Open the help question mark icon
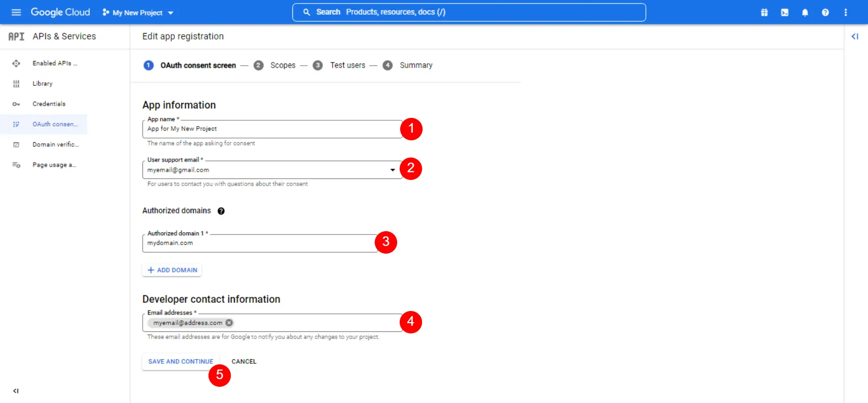The width and height of the screenshot is (868, 403). 825,13
